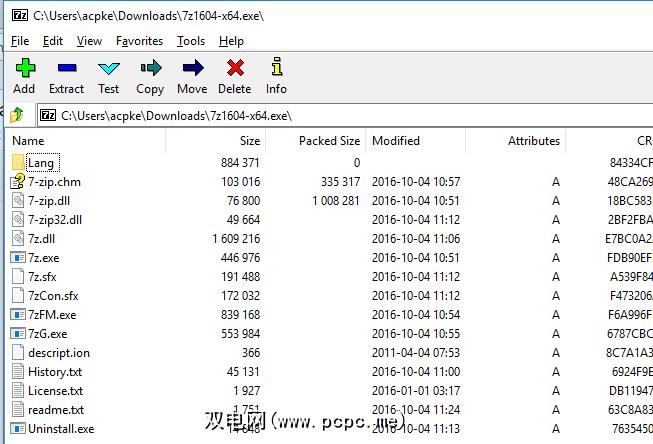Select the History.txt file name
Screen dimensions: 653x444
pyautogui.click(x=55, y=372)
